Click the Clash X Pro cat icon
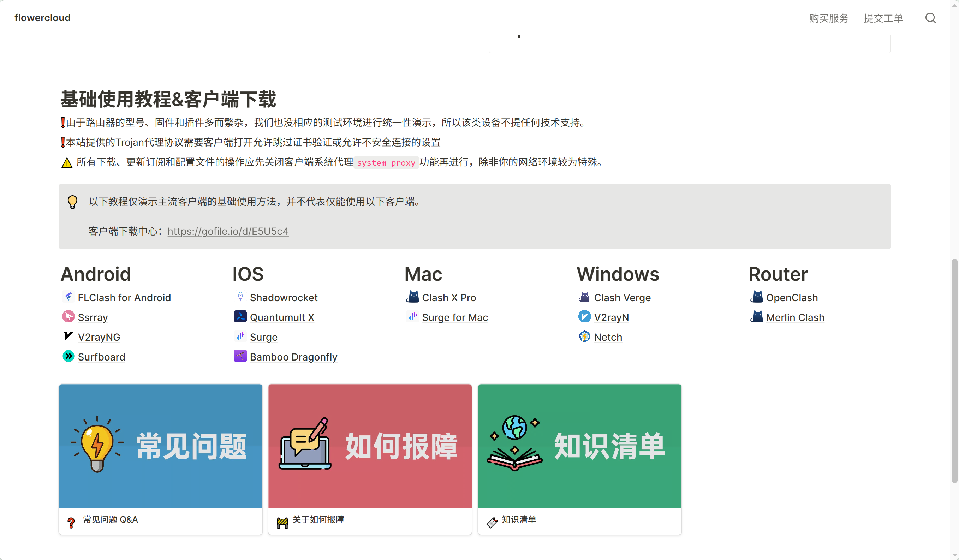The width and height of the screenshot is (959, 560). (412, 297)
